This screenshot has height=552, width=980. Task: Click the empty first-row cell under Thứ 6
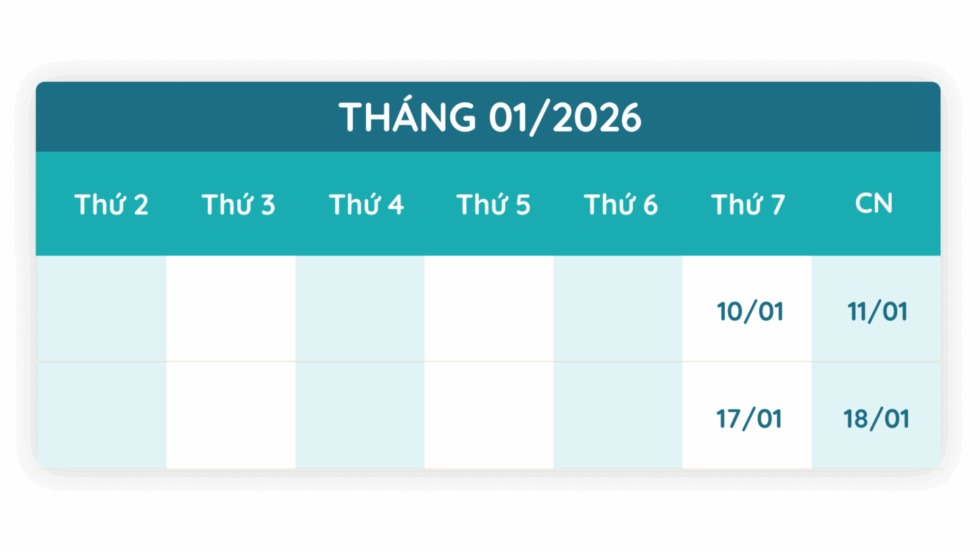[x=617, y=308]
